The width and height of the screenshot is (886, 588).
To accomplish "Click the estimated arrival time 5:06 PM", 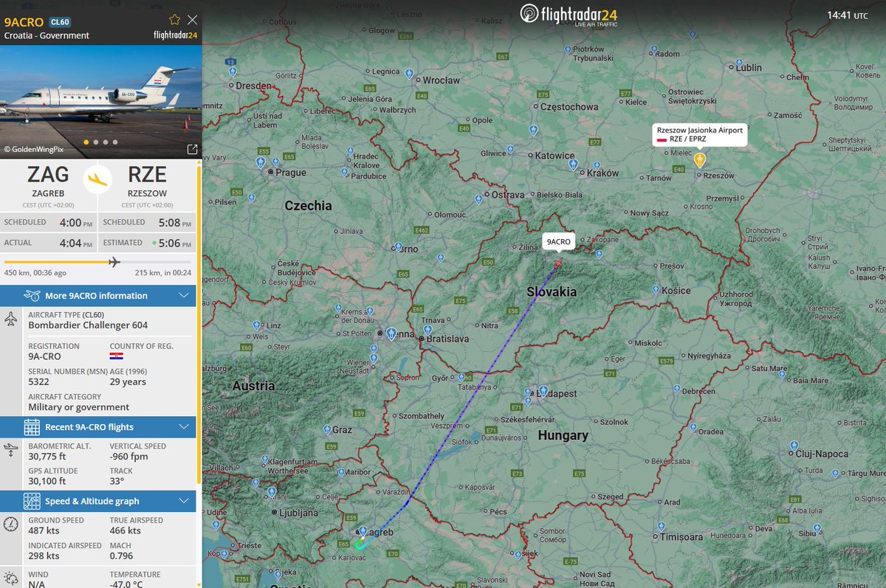I will tap(176, 243).
